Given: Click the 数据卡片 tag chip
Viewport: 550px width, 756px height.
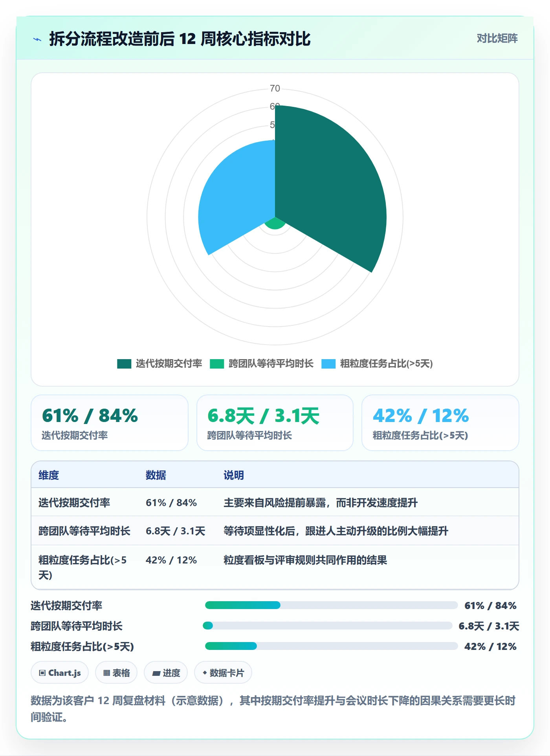Looking at the screenshot, I should (x=223, y=673).
